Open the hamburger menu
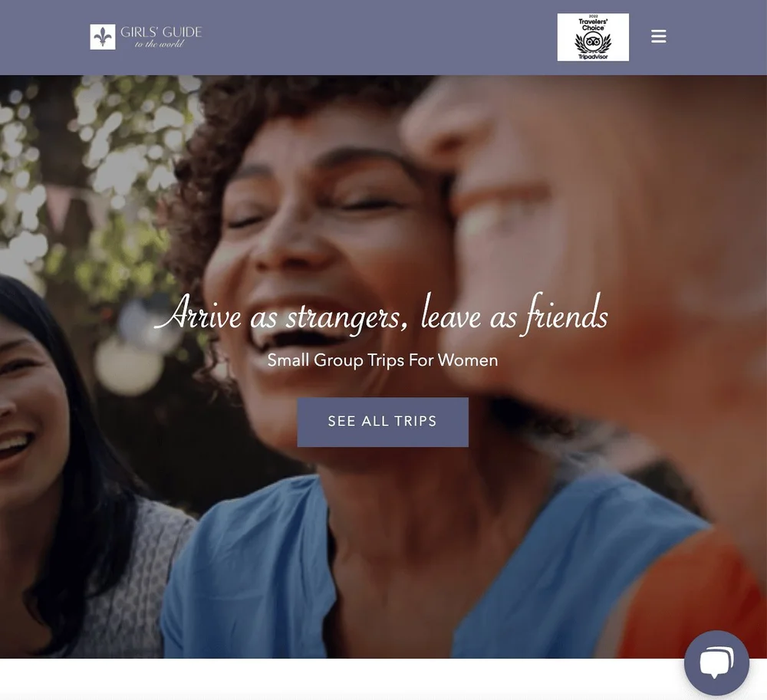The width and height of the screenshot is (767, 700). point(658,37)
